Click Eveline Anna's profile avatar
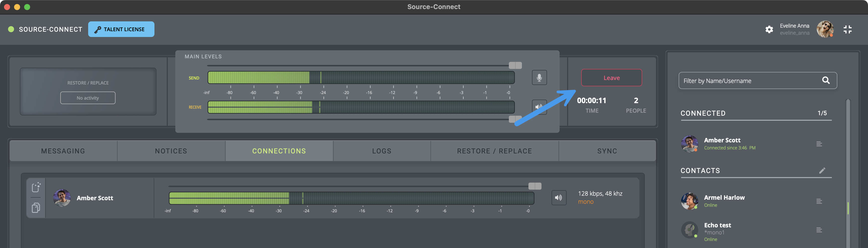This screenshot has width=868, height=248. pyautogui.click(x=825, y=29)
